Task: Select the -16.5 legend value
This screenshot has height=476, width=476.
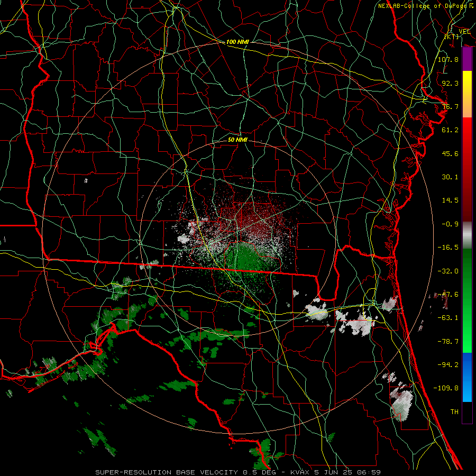Action: pos(448,248)
